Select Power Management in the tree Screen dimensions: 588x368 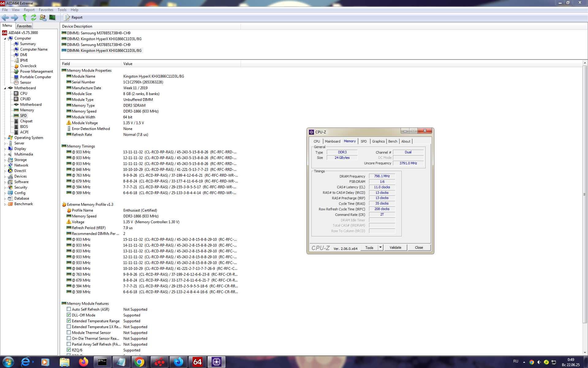coord(36,71)
